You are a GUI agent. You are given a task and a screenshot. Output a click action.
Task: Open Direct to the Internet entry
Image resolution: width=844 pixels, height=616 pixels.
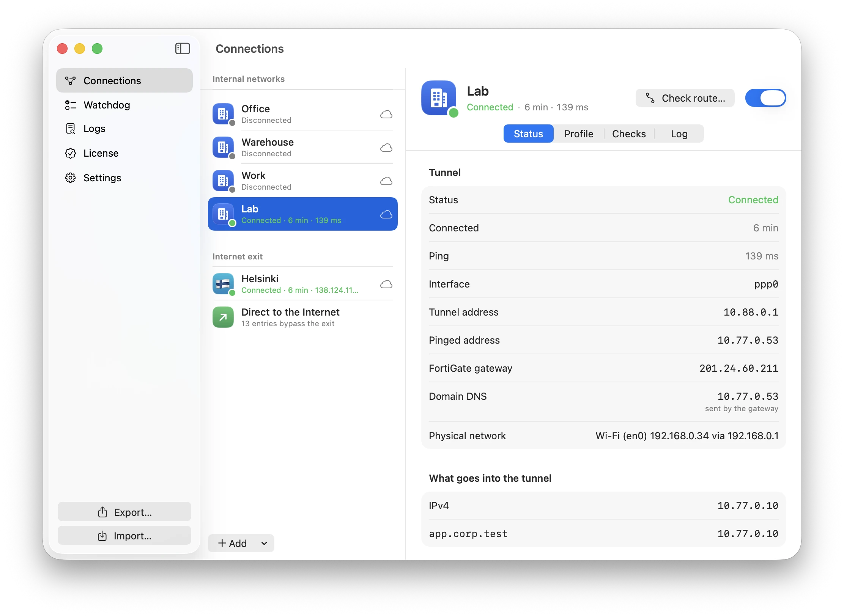[303, 317]
